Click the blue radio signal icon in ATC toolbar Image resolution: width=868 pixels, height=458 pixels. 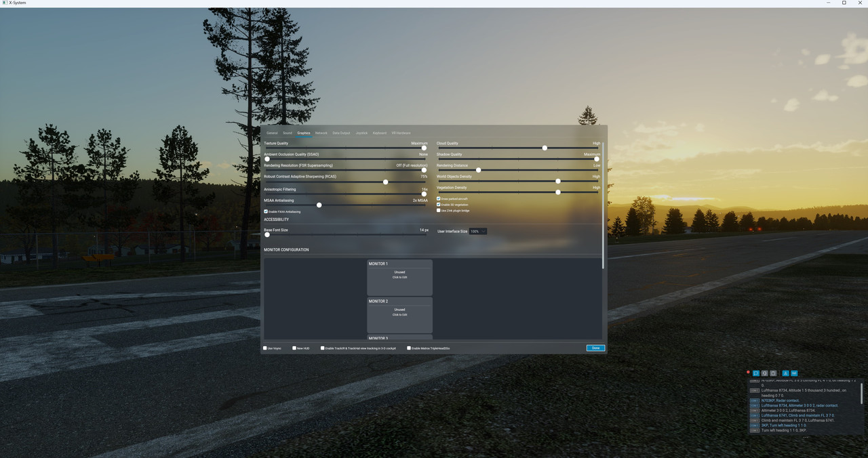point(794,373)
